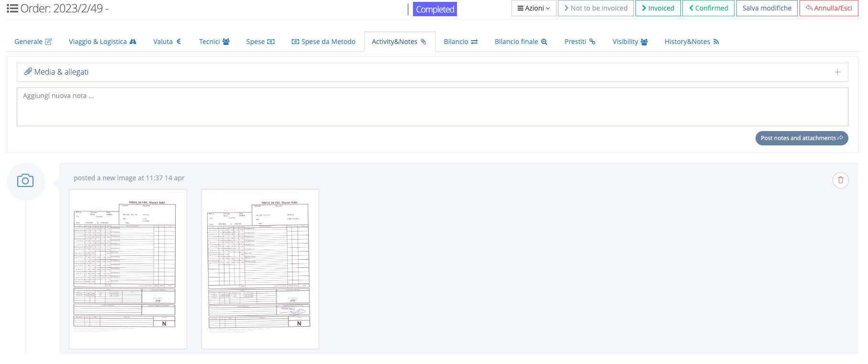Open the first attached document thumbnail

[x=128, y=269]
